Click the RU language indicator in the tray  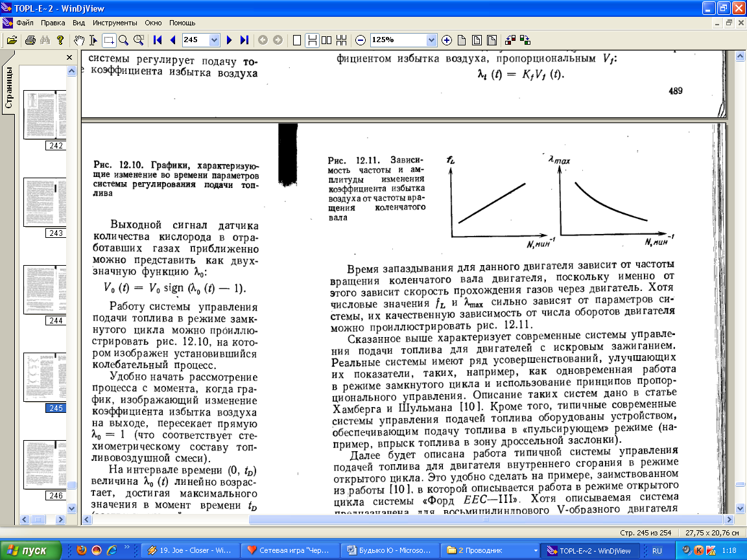[657, 550]
